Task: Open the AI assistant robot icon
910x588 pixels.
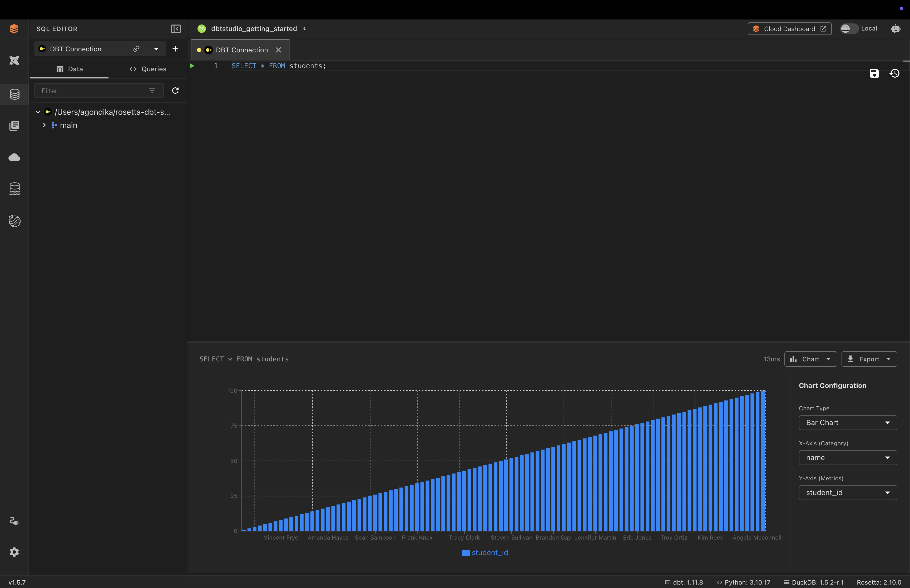Action: [x=896, y=29]
